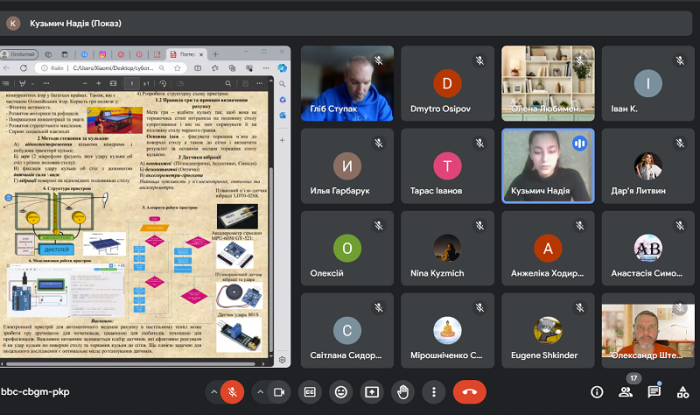Image resolution: width=700 pixels, height=415 pixels.
Task: Expand microphone audio settings arrow
Action: [211, 392]
